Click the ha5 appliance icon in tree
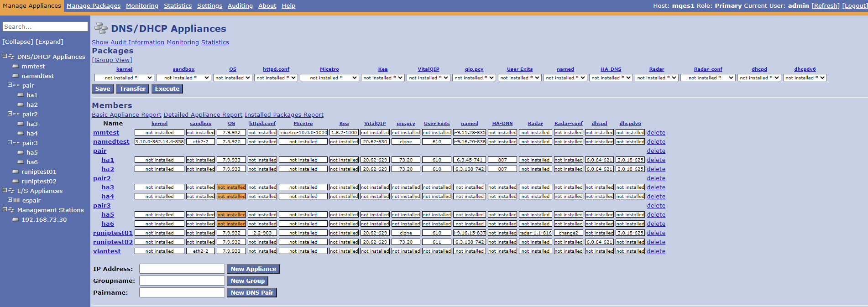 pos(21,152)
